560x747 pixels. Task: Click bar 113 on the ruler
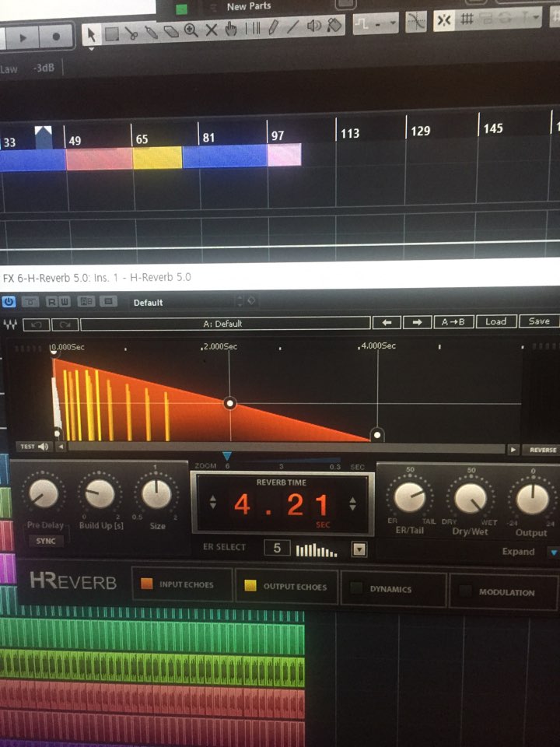(x=349, y=133)
